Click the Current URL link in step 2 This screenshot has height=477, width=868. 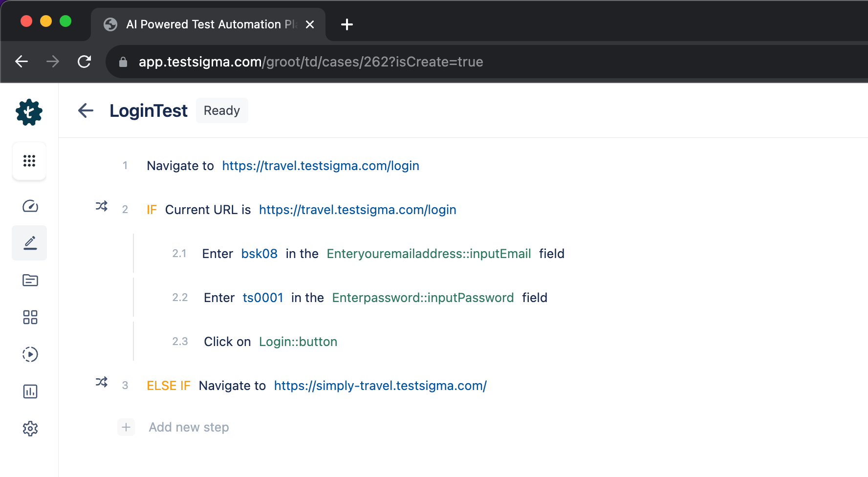click(x=358, y=210)
